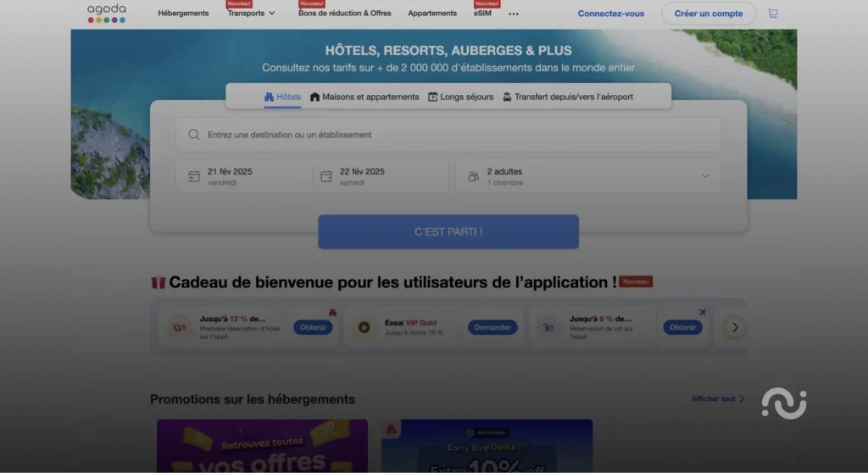This screenshot has height=473, width=868.
Task: Click the Essai VIP Gold coupon text
Action: tap(410, 323)
